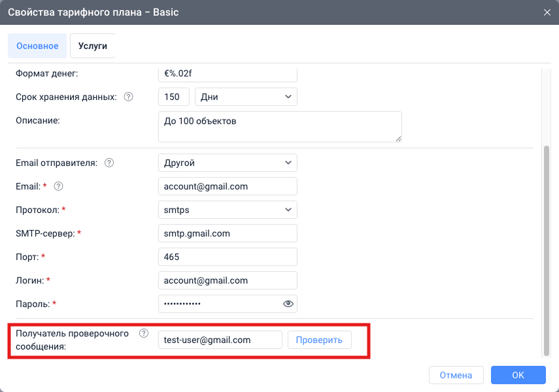The height and width of the screenshot is (392, 559).
Task: Confirm with the OK button
Action: [x=518, y=375]
